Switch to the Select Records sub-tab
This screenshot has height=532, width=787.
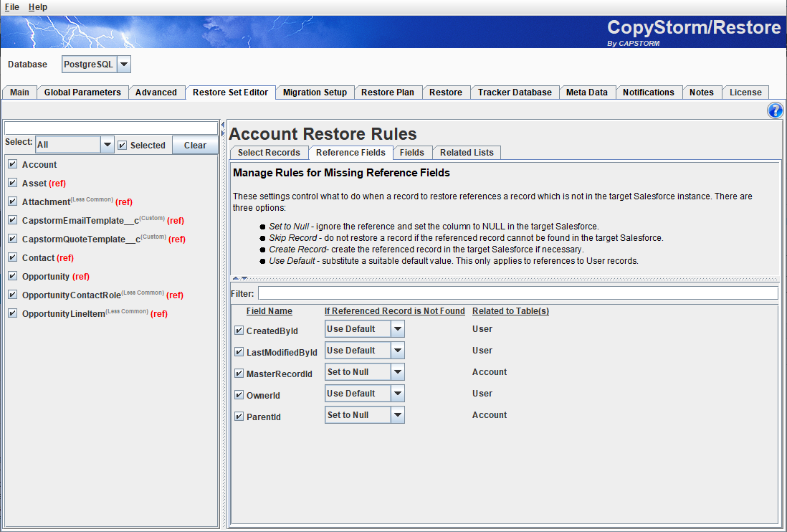pos(269,153)
